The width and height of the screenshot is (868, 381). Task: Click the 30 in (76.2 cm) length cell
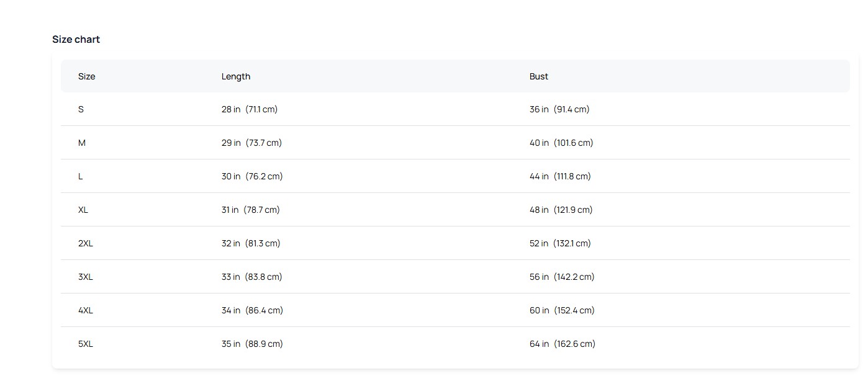coord(252,176)
